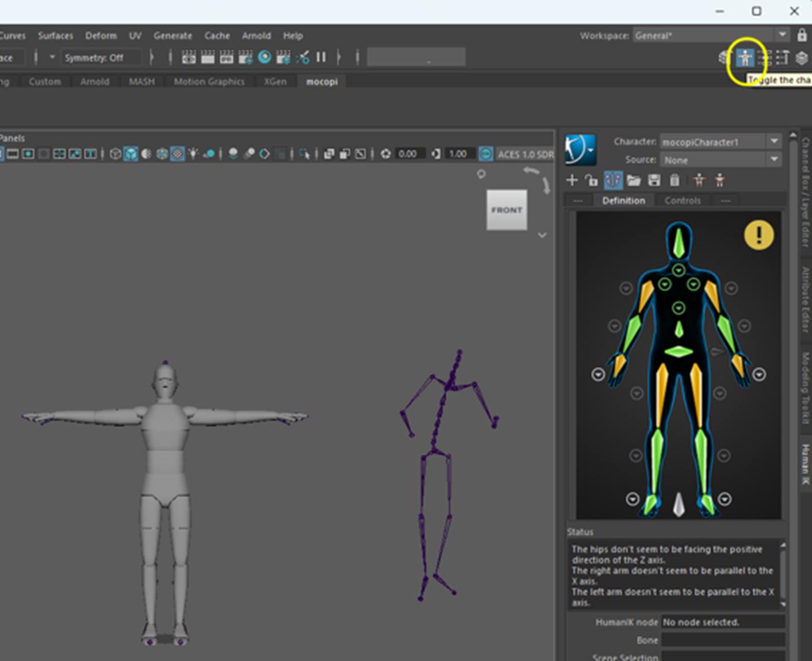This screenshot has height=661, width=812.
Task: Open the Workspace dropdown showing General
Action: click(x=711, y=36)
